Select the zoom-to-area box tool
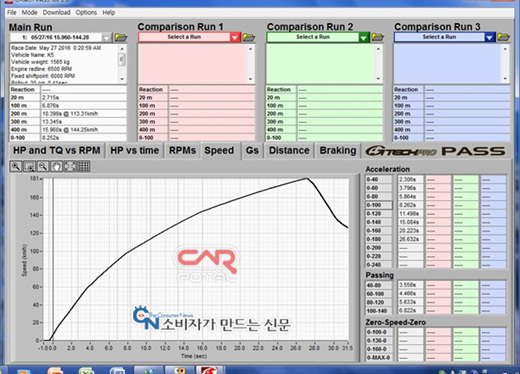This screenshot has width=520, height=374. 29,166
